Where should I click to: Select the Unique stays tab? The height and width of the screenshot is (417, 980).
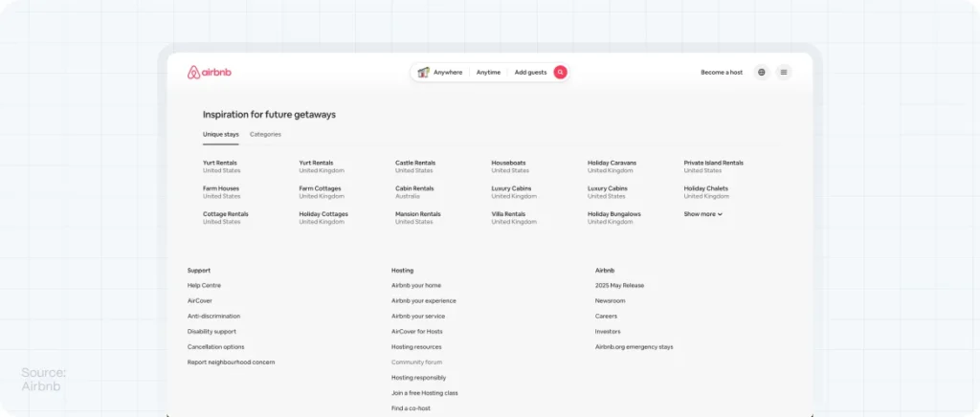tap(220, 134)
